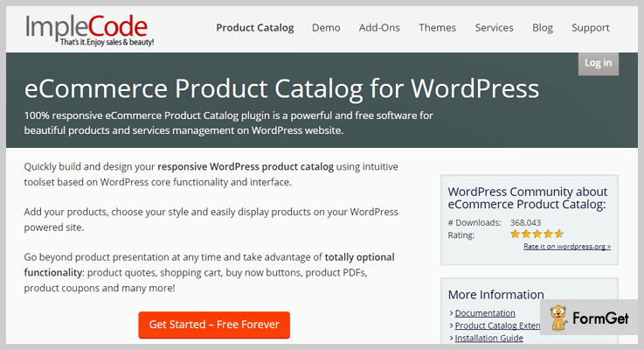
Task: Click the eCommerce Product Catalog for WordPress heading
Action: pos(281,88)
